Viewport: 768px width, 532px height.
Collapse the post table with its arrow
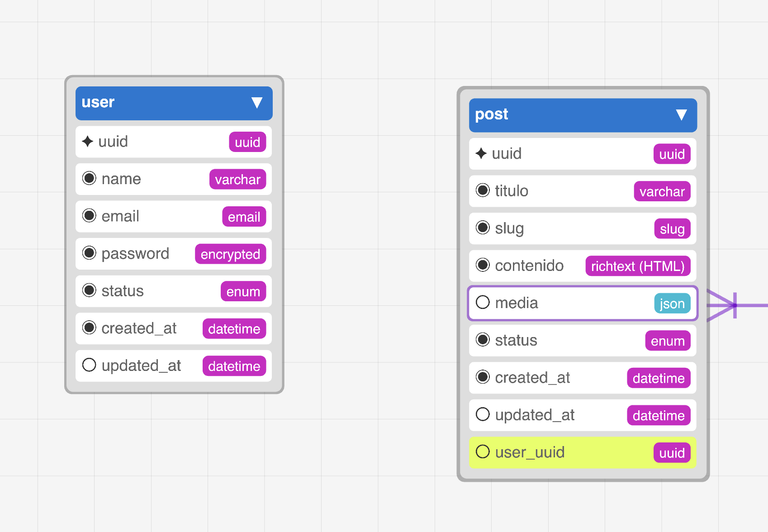(681, 115)
